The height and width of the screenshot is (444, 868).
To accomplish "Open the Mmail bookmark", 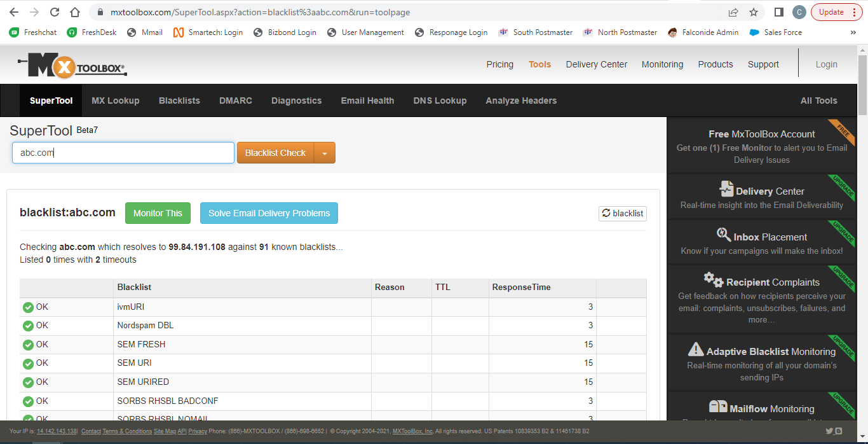I will [146, 32].
